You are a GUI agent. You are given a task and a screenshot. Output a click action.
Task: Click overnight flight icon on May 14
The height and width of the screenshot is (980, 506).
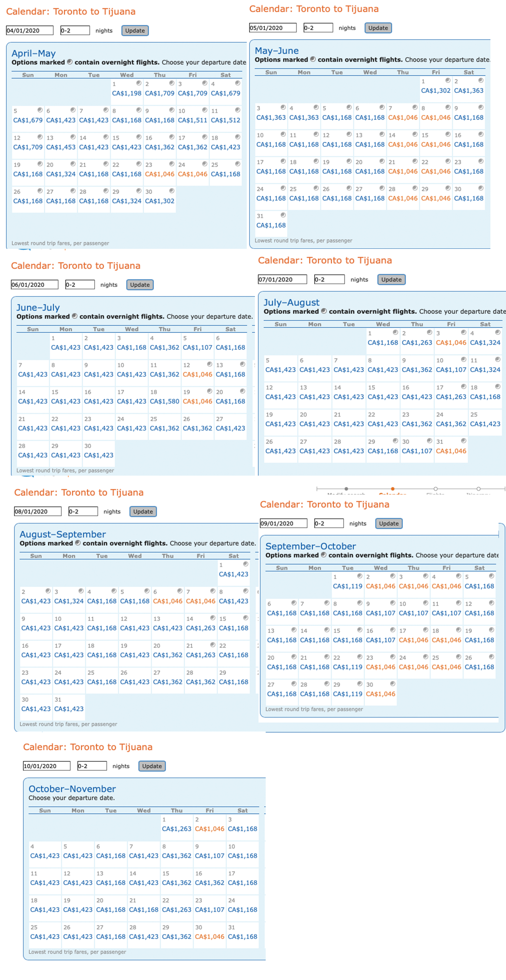415,134
